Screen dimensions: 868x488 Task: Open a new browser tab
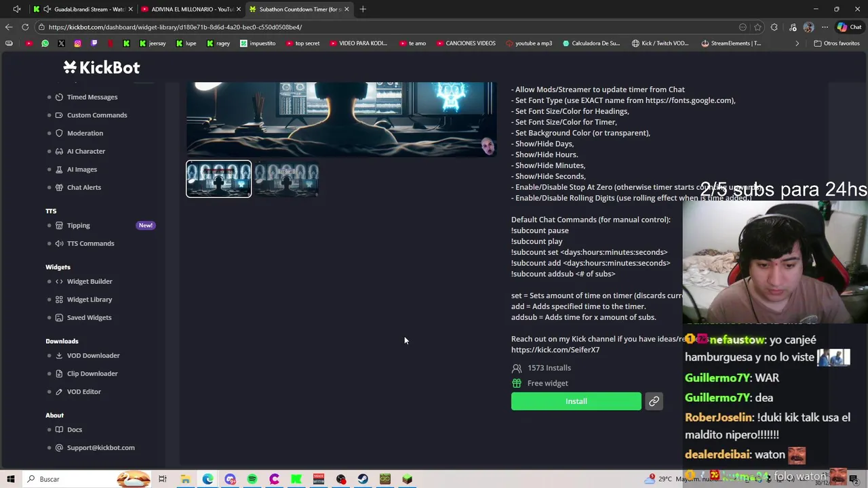(363, 9)
